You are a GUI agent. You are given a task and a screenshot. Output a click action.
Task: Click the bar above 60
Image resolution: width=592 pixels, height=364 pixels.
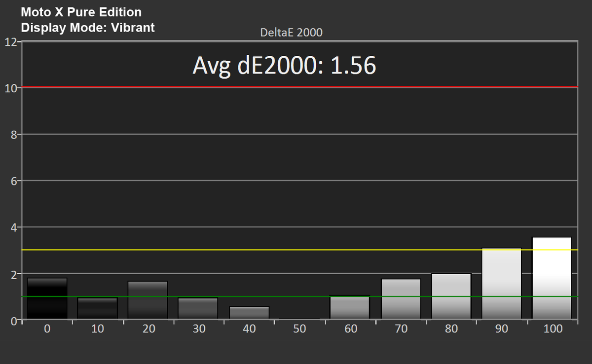[350, 307]
